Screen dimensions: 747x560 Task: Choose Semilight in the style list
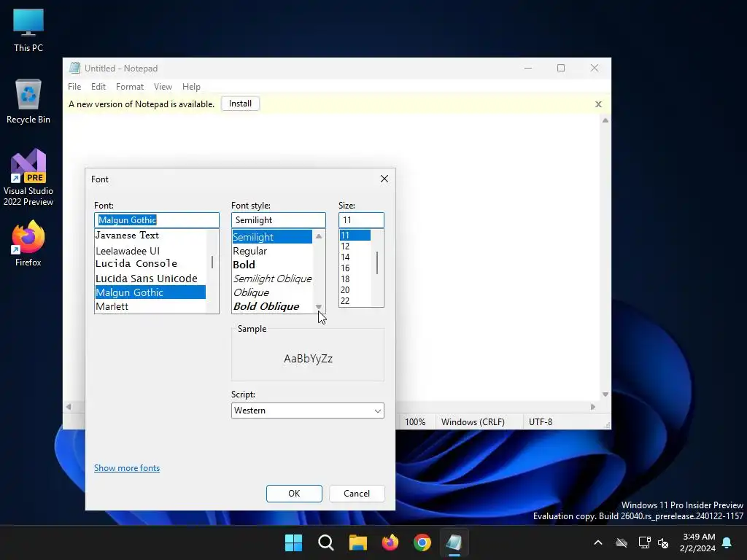click(272, 237)
